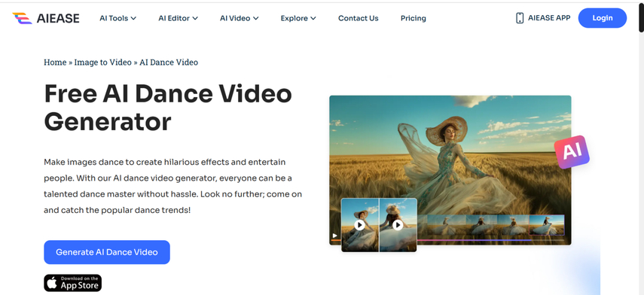The height and width of the screenshot is (295, 644).
Task: Open the Pricing page
Action: 414,18
